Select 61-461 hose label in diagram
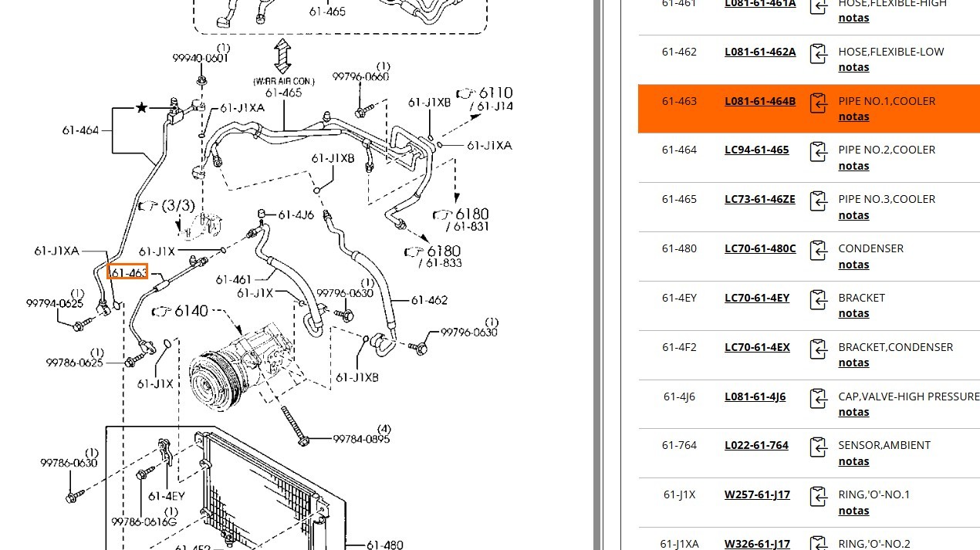Image resolution: width=980 pixels, height=550 pixels. 234,280
